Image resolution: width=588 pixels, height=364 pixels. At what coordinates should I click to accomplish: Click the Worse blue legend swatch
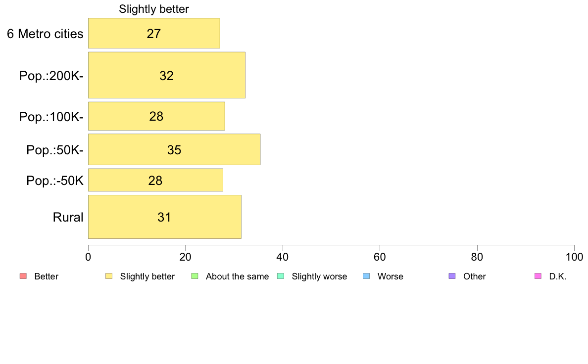pos(366,276)
